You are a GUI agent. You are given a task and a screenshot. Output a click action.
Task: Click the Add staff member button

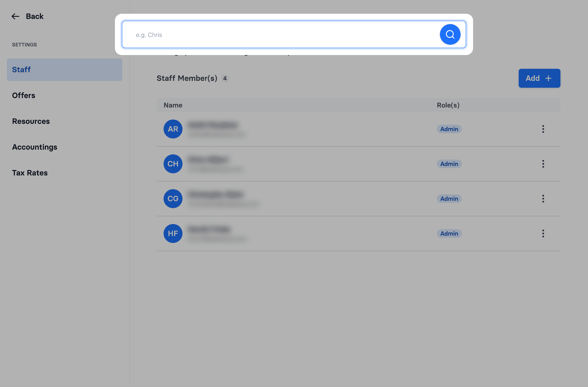click(539, 78)
